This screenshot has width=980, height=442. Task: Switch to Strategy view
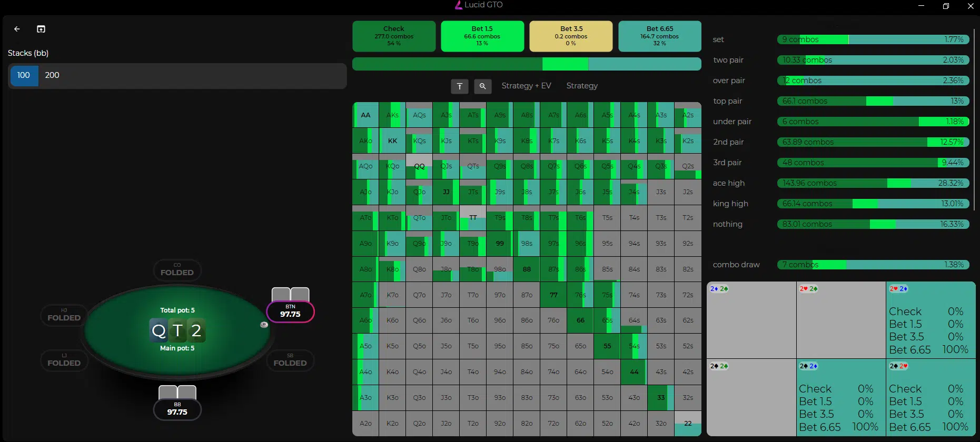click(x=582, y=86)
